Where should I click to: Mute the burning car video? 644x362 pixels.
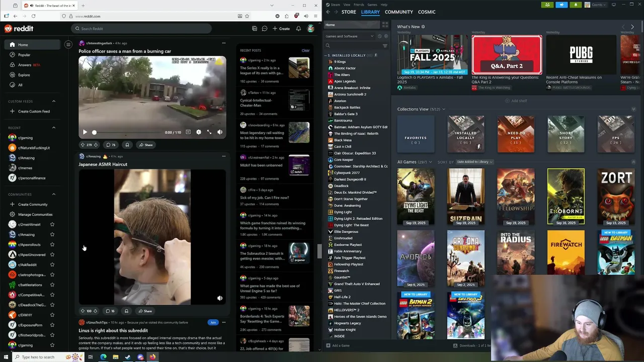coord(220,132)
